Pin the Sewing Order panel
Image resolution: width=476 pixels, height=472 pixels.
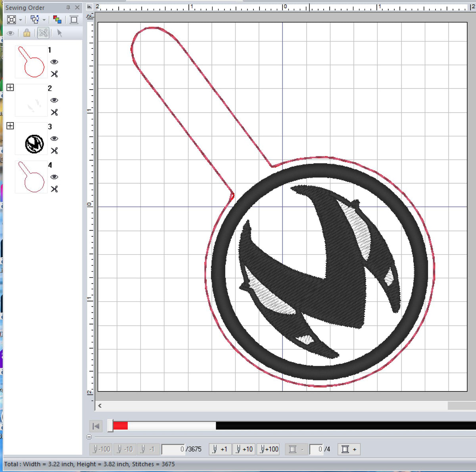[68, 8]
